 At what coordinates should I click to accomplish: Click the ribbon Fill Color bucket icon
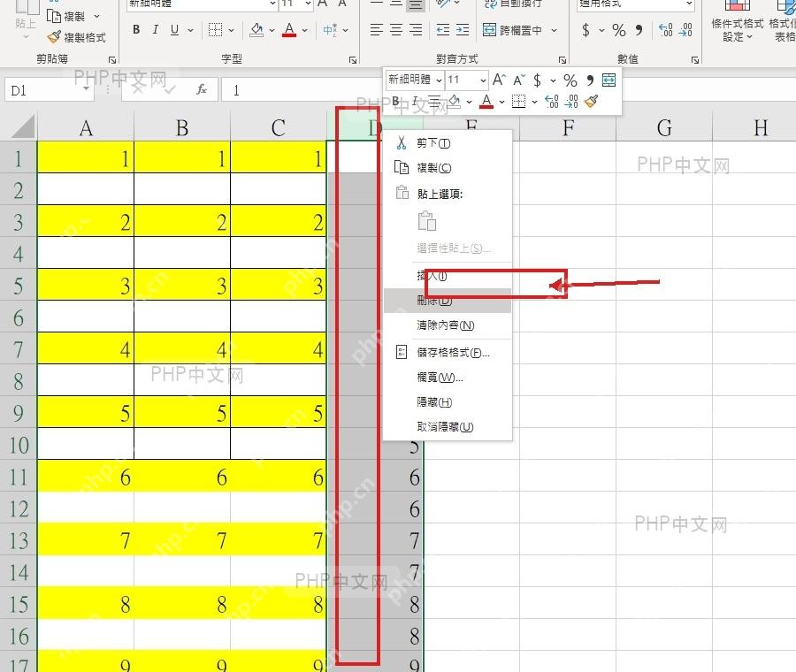tap(256, 30)
